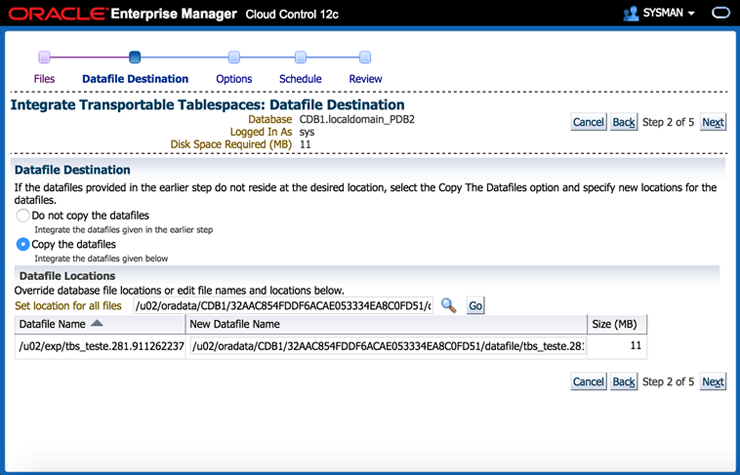Click the Datafile Locations section heading
740x475 pixels.
[67, 276]
